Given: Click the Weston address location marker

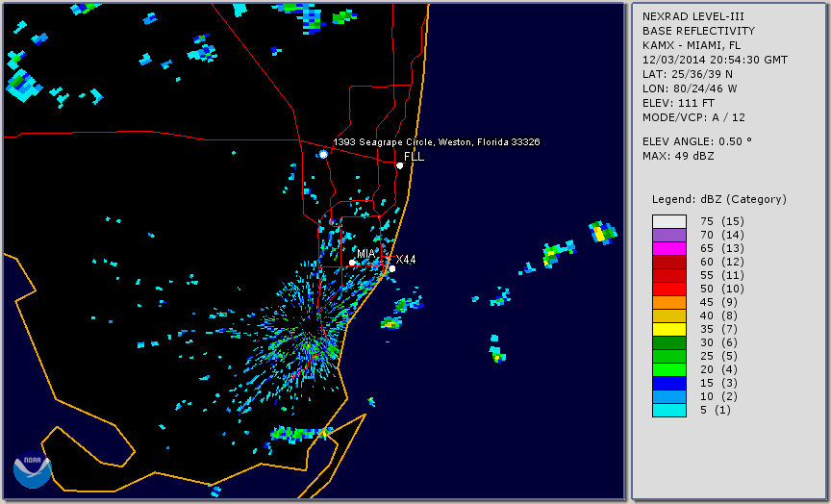Looking at the screenshot, I should 323,154.
